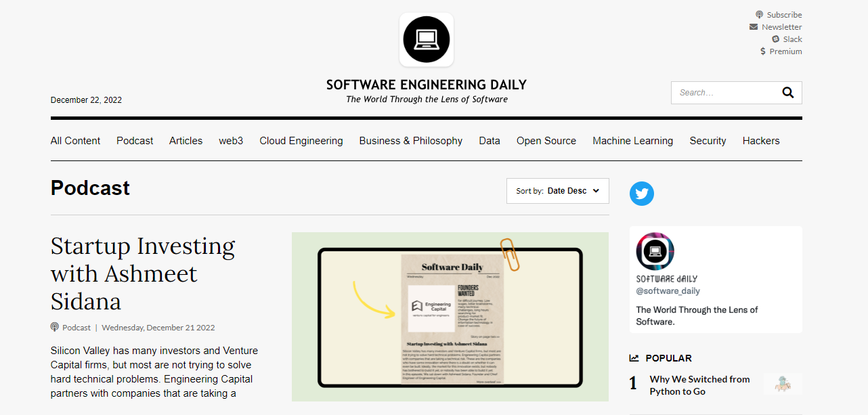Go to the Podcast navigation tab
868x415 pixels.
coord(135,141)
